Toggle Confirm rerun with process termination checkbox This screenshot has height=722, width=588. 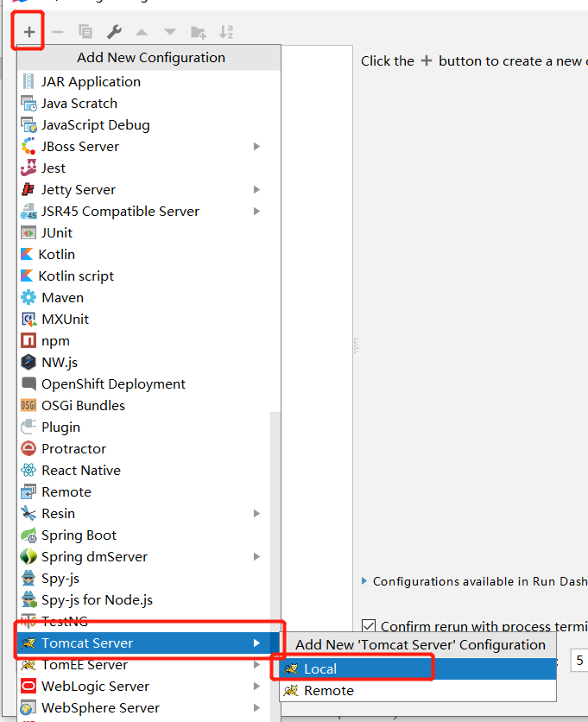pos(369,626)
